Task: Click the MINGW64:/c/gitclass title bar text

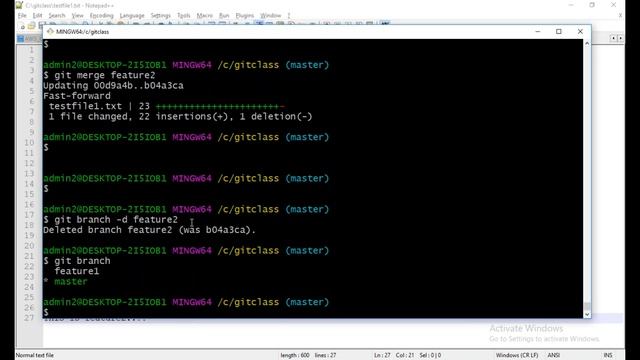Action: click(x=82, y=31)
